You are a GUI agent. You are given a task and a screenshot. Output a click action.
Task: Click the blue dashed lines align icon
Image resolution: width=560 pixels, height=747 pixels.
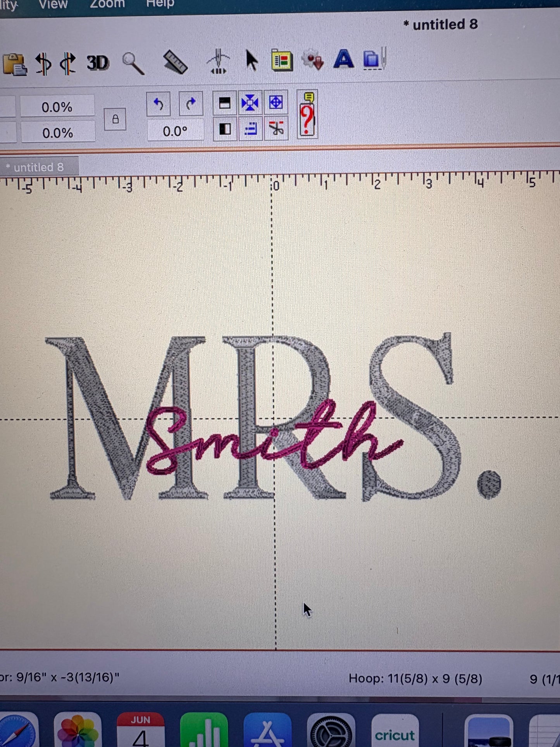[x=250, y=128]
